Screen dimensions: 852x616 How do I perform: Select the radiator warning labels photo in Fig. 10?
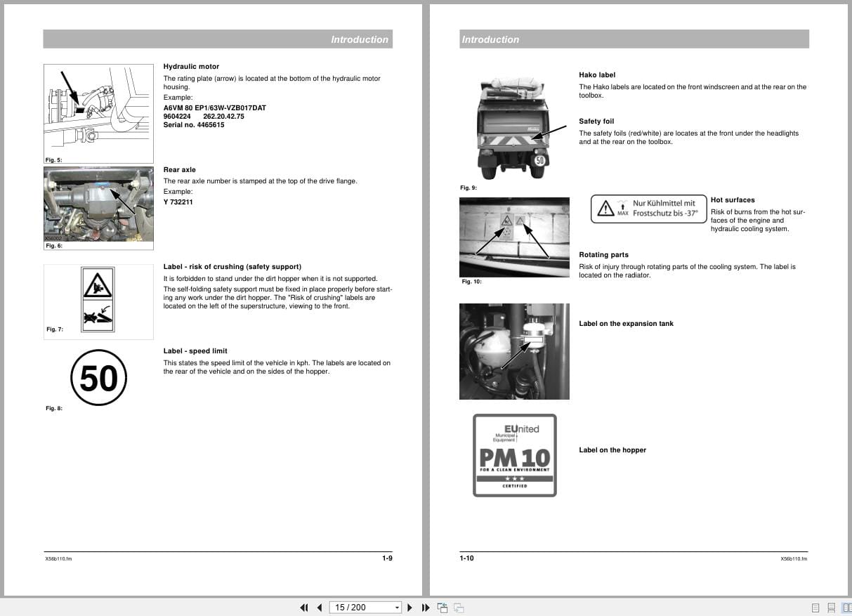(514, 237)
